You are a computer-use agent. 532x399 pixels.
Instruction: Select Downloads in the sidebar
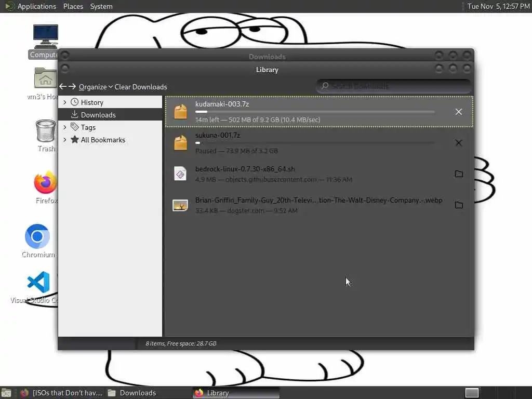(110, 115)
